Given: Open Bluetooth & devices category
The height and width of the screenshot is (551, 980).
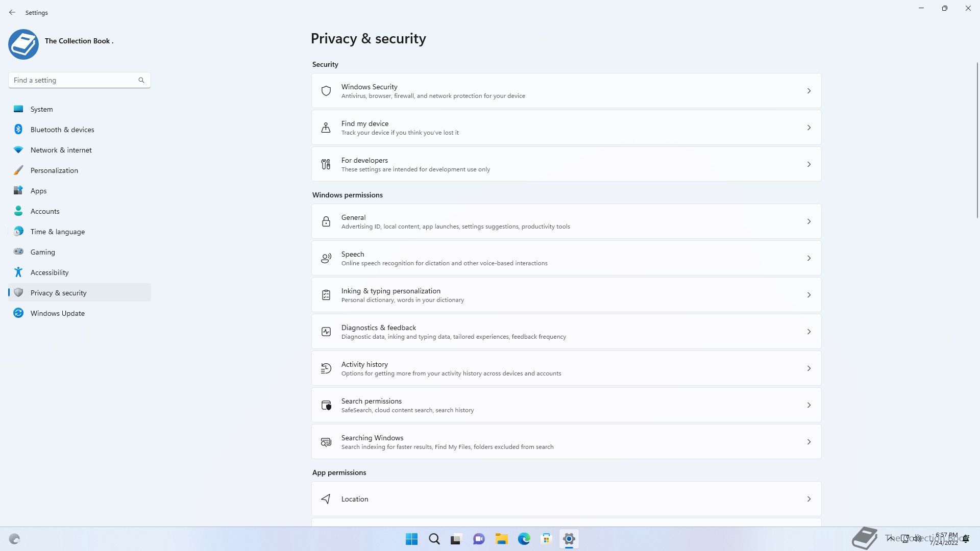Looking at the screenshot, I should (80, 130).
